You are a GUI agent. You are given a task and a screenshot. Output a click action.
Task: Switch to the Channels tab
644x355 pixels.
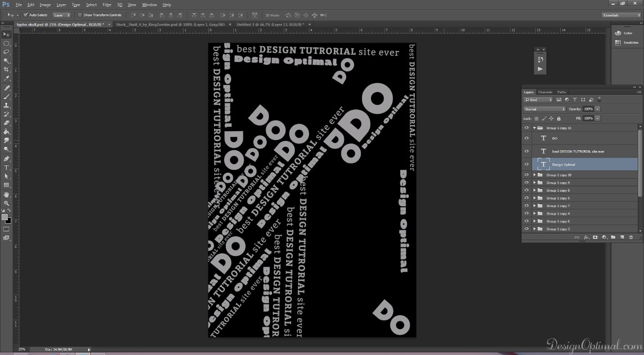(x=545, y=92)
